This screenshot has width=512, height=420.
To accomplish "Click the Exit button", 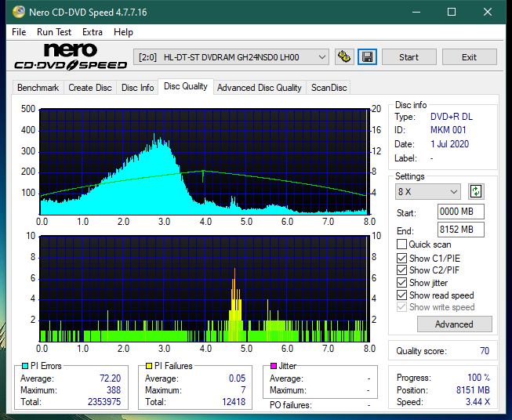I will coord(469,57).
